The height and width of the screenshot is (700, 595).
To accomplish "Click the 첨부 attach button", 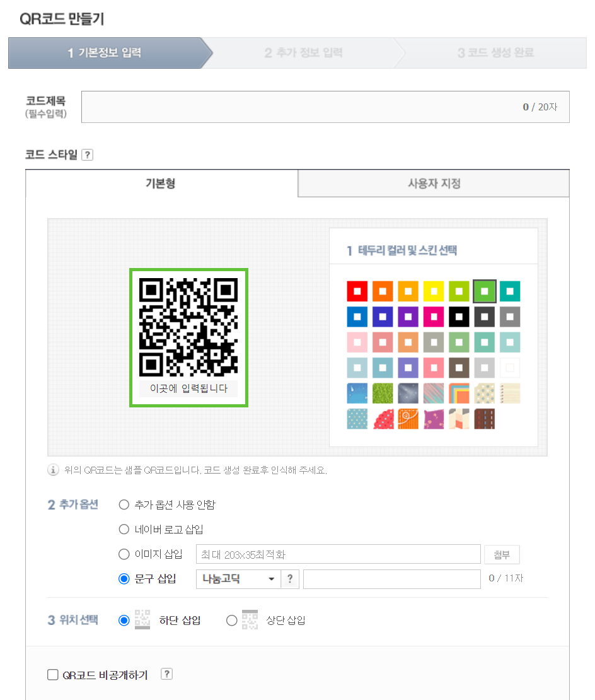I will pos(502,554).
